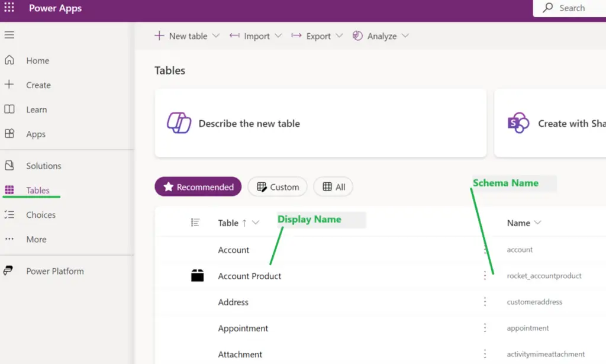Screen dimensions: 606x364
Task: Click the account schema name cell
Action: (x=520, y=250)
